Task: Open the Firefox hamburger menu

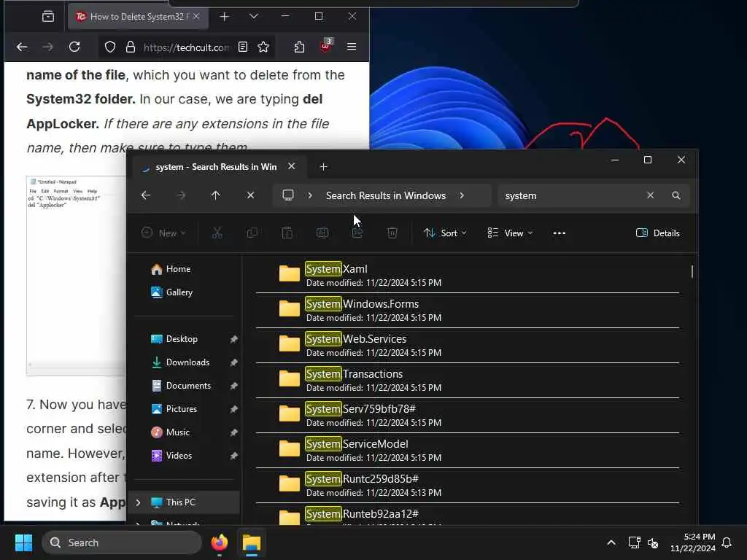Action: (352, 47)
